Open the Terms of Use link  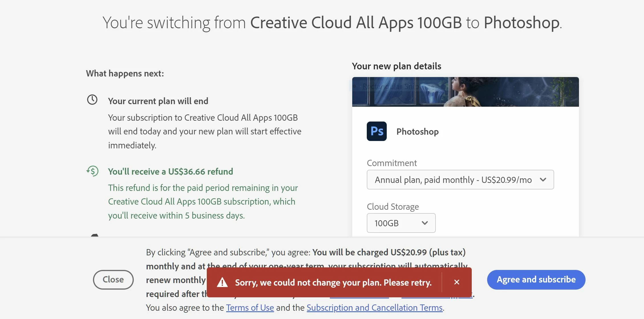(250, 308)
